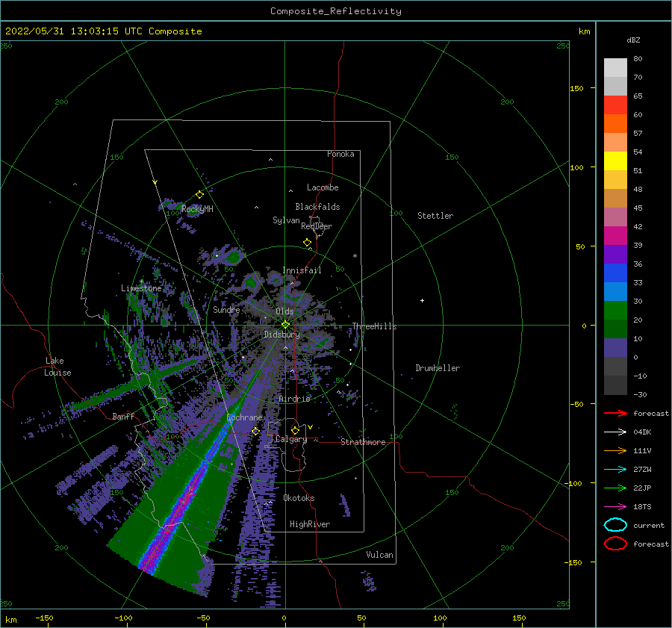The image size is (672, 628).
Task: Click the Stettler city label
Action: pyautogui.click(x=435, y=216)
